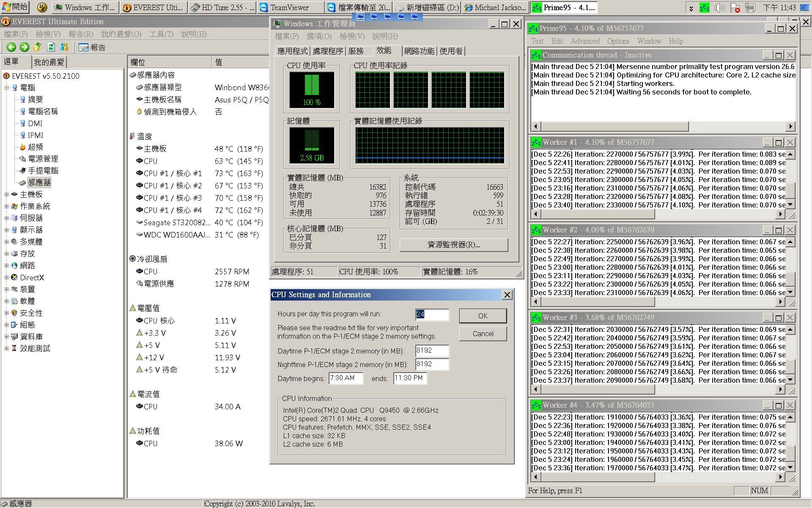Switch to Michael Jackson browser taskbar button
Image resolution: width=812 pixels, height=508 pixels.
pyautogui.click(x=495, y=7)
